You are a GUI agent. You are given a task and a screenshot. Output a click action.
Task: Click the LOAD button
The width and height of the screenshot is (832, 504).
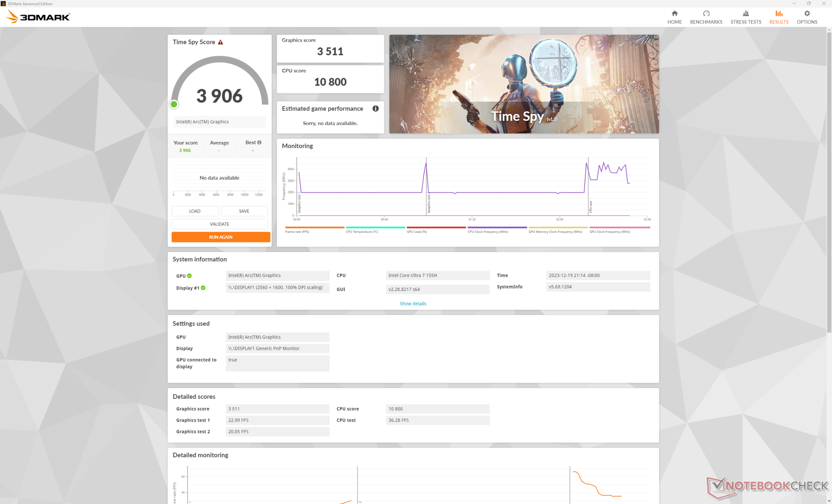click(195, 211)
